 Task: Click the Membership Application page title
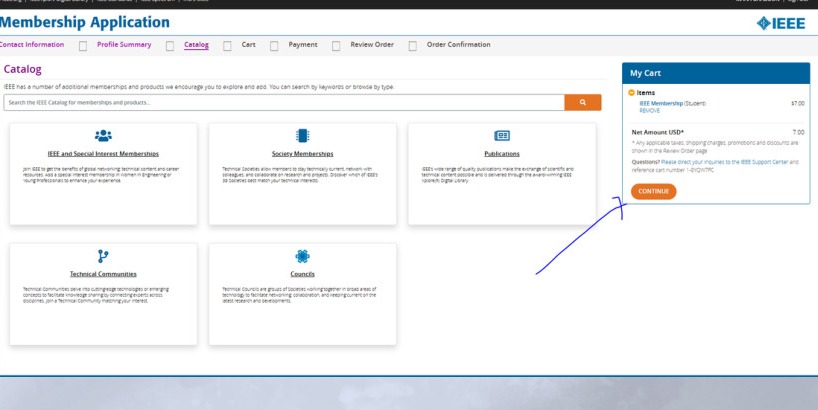click(85, 22)
